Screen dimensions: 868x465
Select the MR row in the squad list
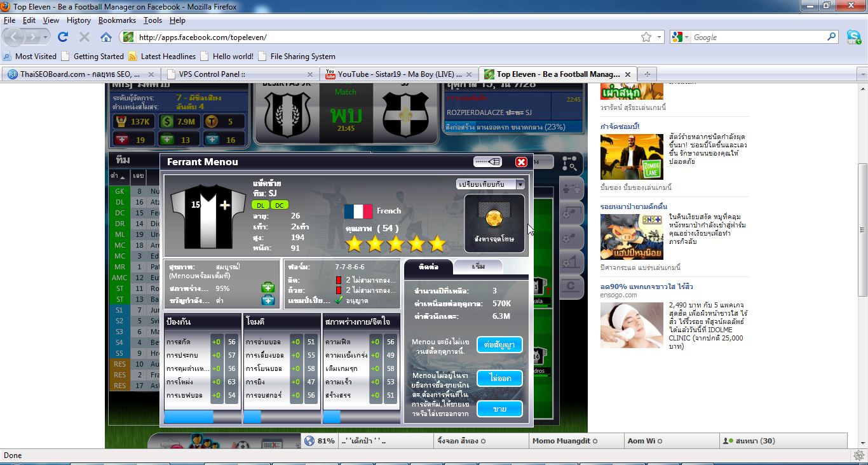click(135, 267)
